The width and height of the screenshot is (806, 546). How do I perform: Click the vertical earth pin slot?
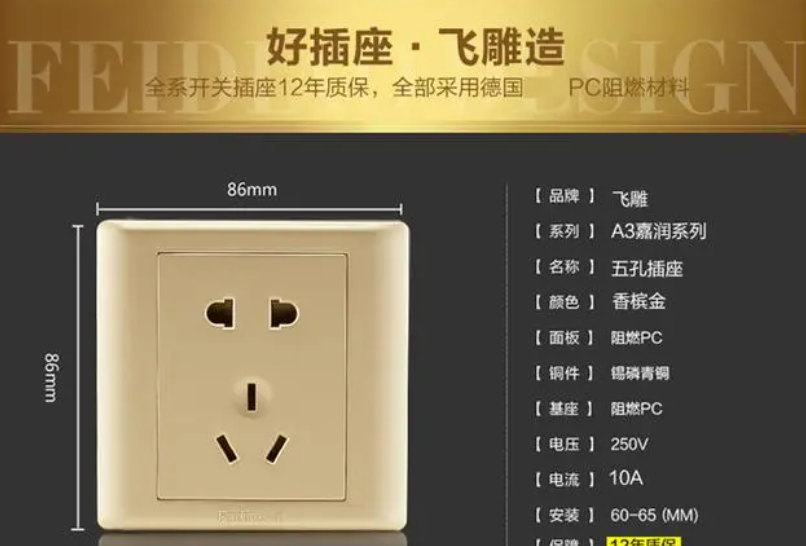[252, 397]
